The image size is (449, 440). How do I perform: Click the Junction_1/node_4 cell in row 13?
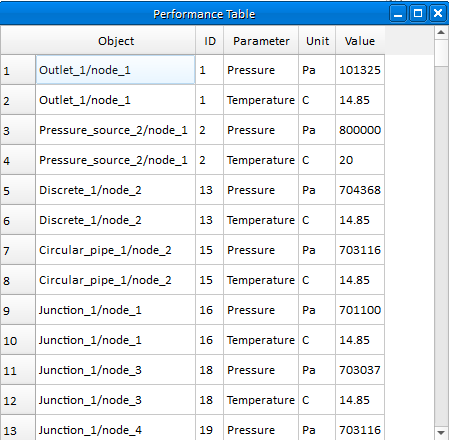pyautogui.click(x=115, y=428)
